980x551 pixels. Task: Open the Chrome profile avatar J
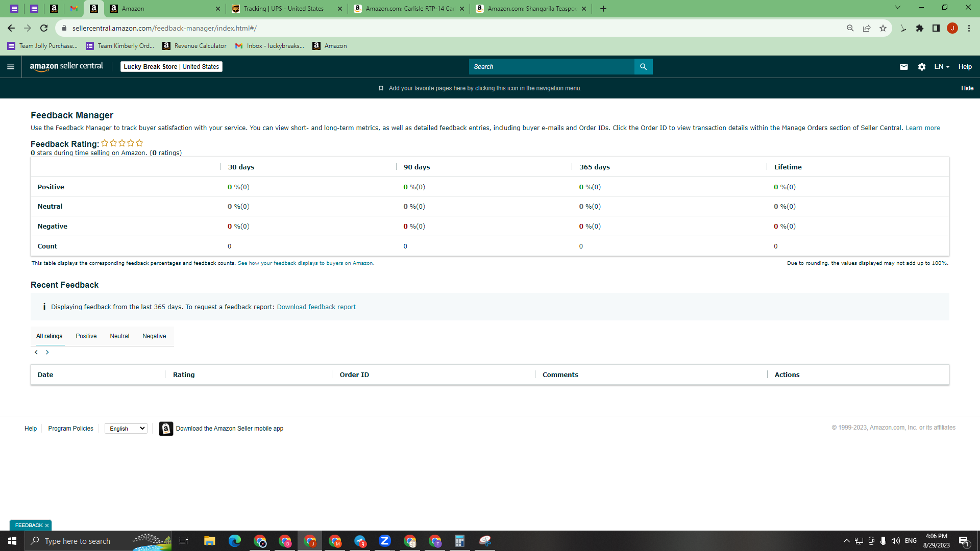click(952, 29)
